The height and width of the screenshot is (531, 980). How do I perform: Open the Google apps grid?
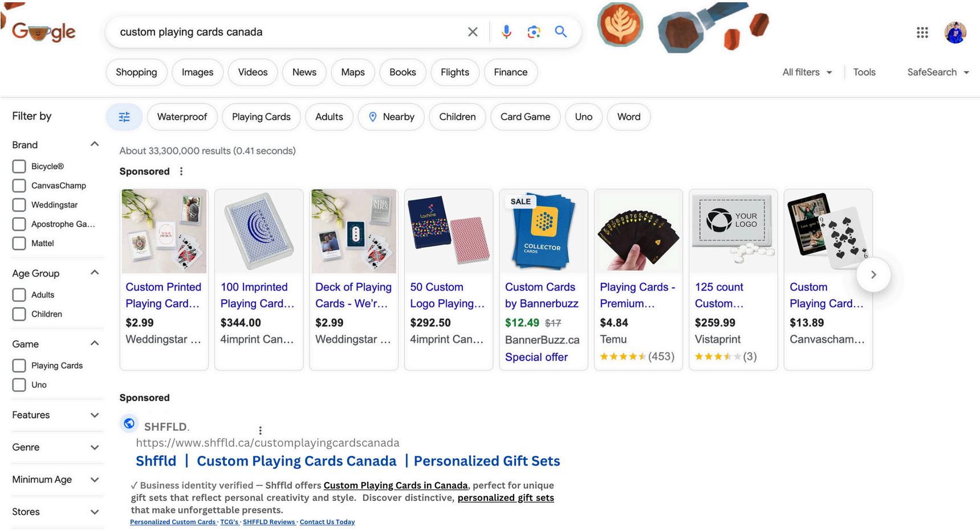[922, 32]
